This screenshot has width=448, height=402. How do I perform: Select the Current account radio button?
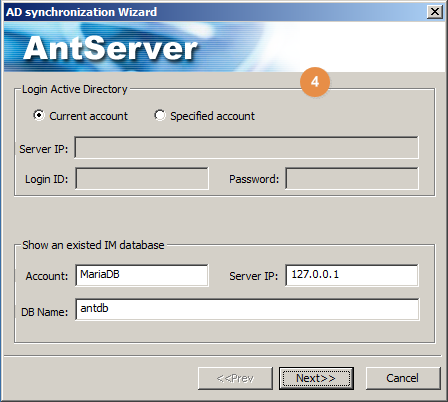coord(39,115)
